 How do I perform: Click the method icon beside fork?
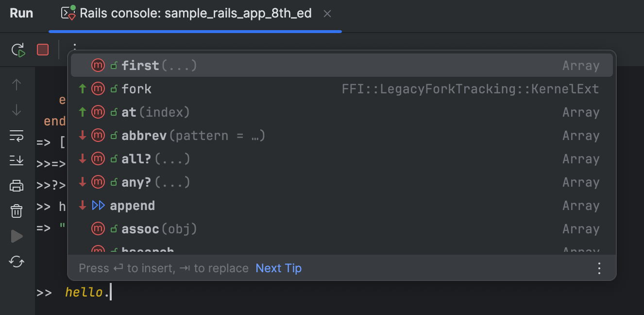point(98,89)
